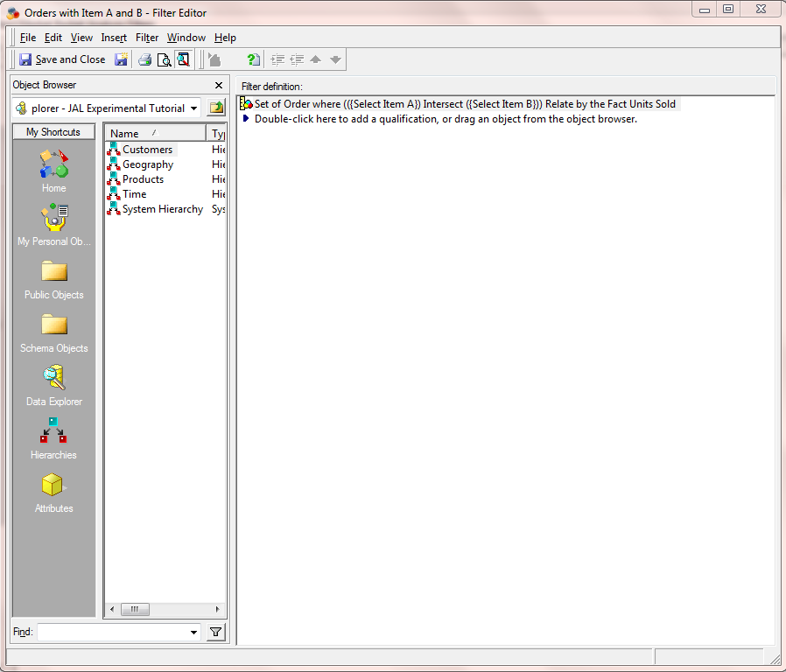Select the Customers hierarchy
786x672 pixels.
click(145, 149)
